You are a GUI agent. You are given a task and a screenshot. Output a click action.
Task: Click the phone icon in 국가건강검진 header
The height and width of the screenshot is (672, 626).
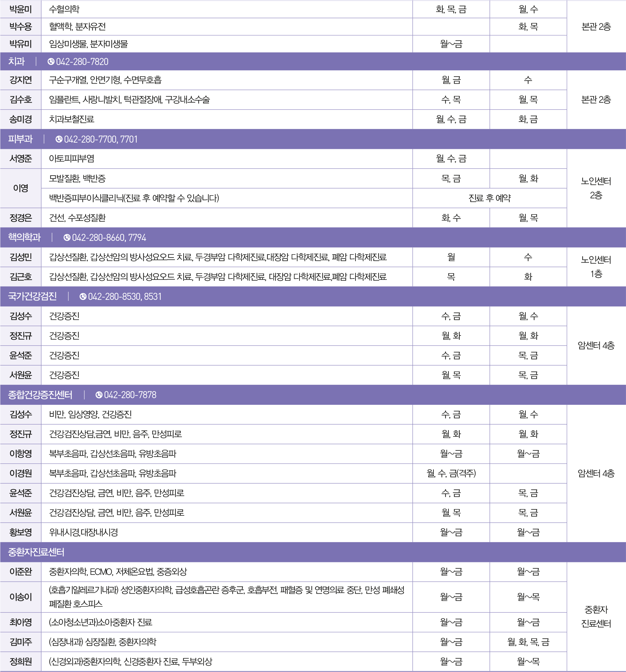[83, 297]
